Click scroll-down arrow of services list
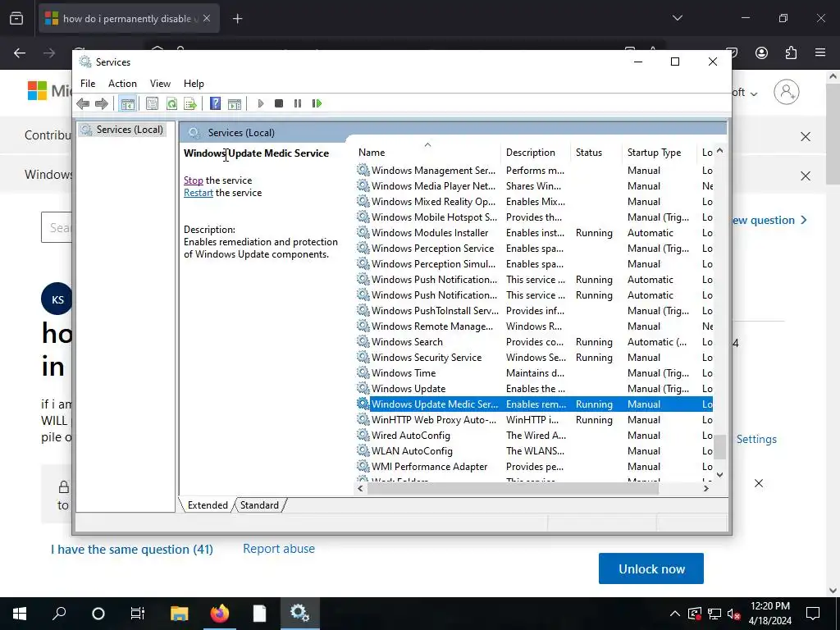This screenshot has height=630, width=840. [719, 474]
